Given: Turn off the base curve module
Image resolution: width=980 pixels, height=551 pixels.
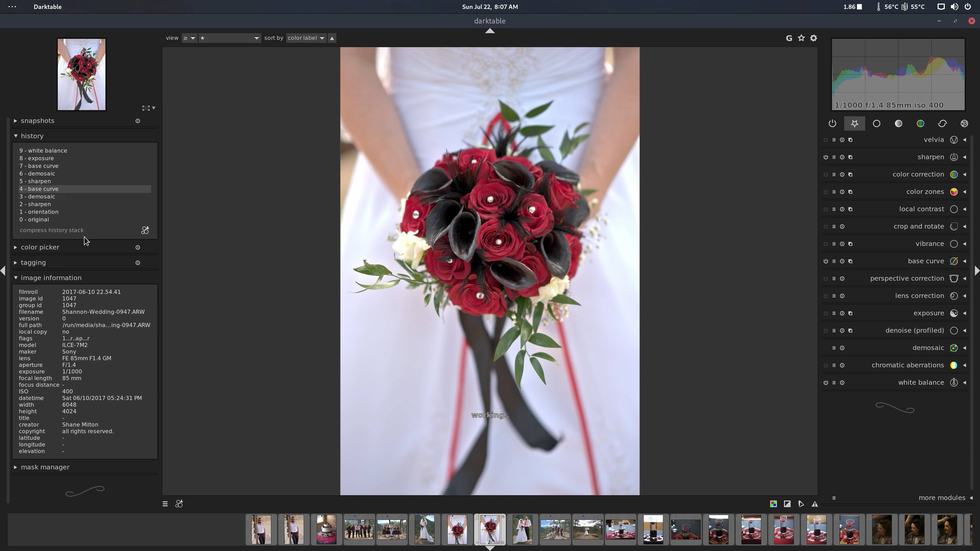Looking at the screenshot, I should pos(826,261).
